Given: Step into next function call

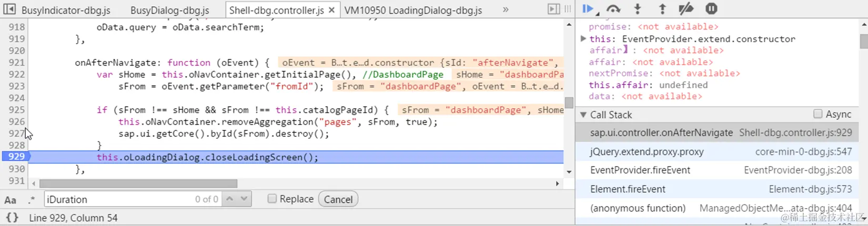Looking at the screenshot, I should pos(638,8).
